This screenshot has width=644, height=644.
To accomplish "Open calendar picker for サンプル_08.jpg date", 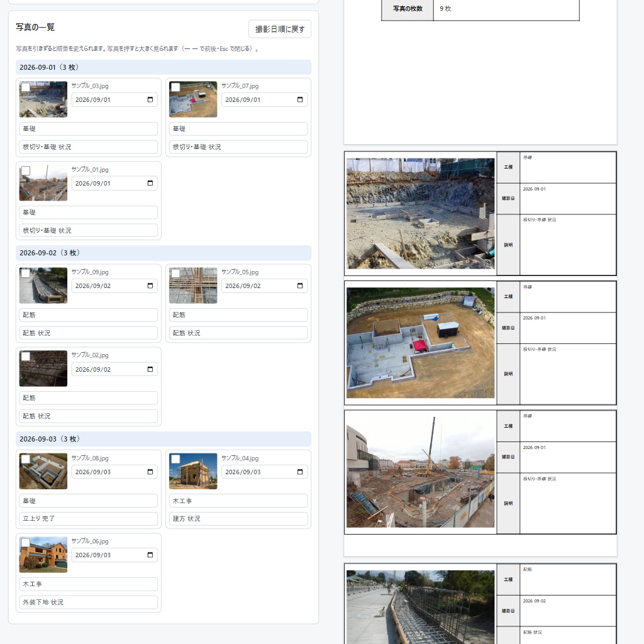I will click(x=150, y=472).
